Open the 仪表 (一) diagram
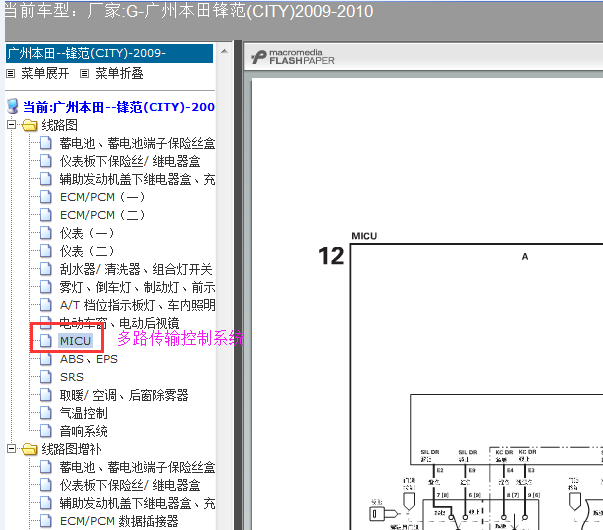The height and width of the screenshot is (530, 603). pyautogui.click(x=87, y=233)
